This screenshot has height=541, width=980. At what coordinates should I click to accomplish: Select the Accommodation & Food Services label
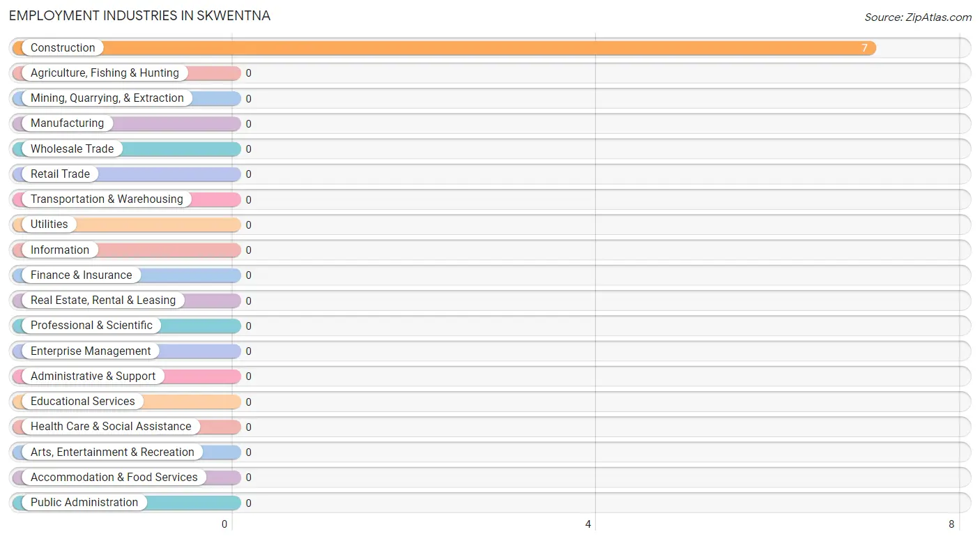(x=114, y=478)
